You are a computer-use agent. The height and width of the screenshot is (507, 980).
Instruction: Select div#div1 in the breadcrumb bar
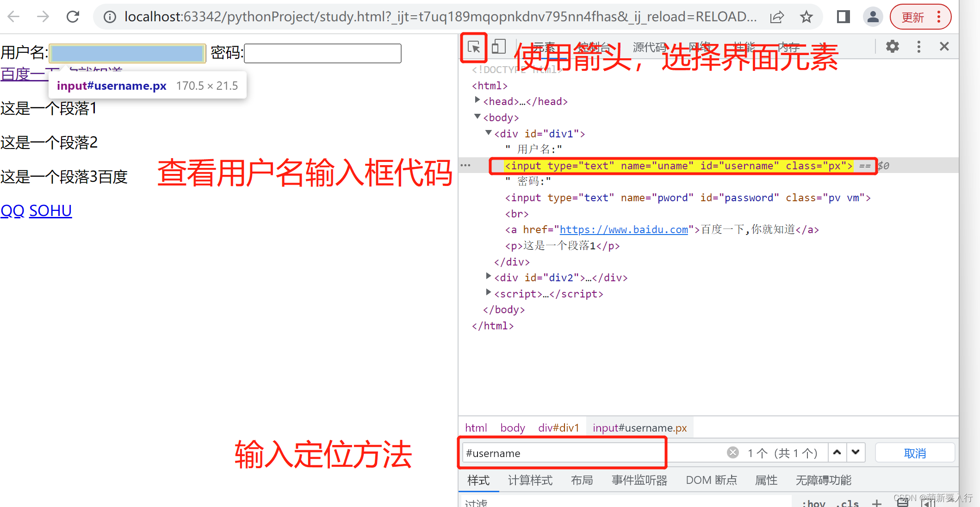[x=558, y=428]
